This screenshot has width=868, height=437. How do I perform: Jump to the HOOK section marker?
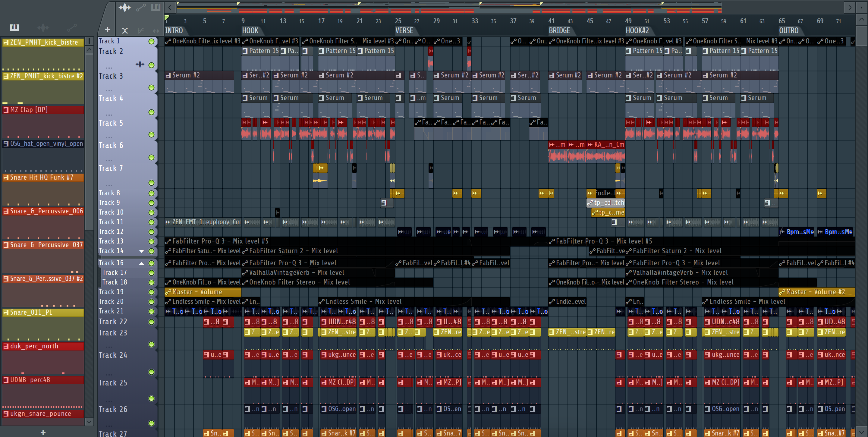pyautogui.click(x=250, y=31)
